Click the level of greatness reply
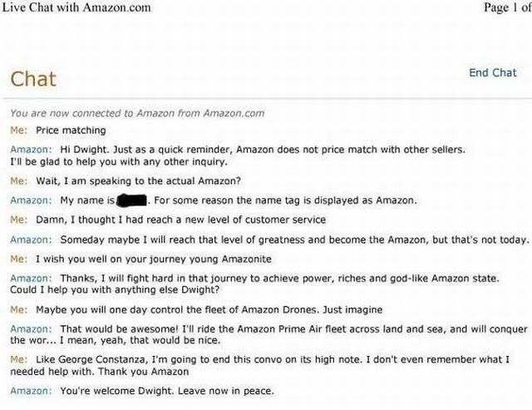This screenshot has height=410, width=532. 295,239
